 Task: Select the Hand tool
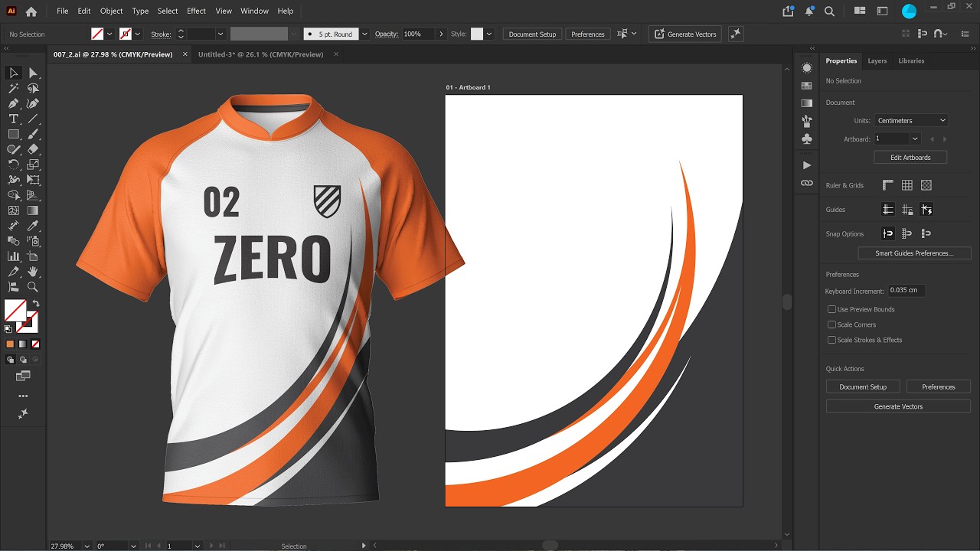click(33, 272)
